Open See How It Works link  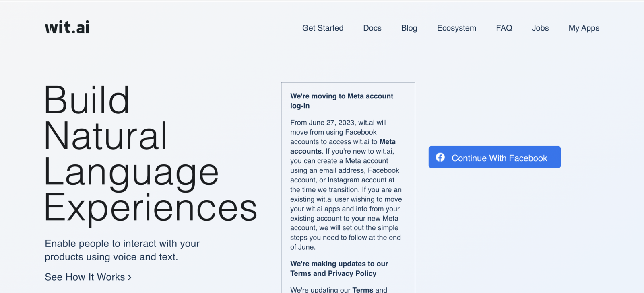(88, 277)
